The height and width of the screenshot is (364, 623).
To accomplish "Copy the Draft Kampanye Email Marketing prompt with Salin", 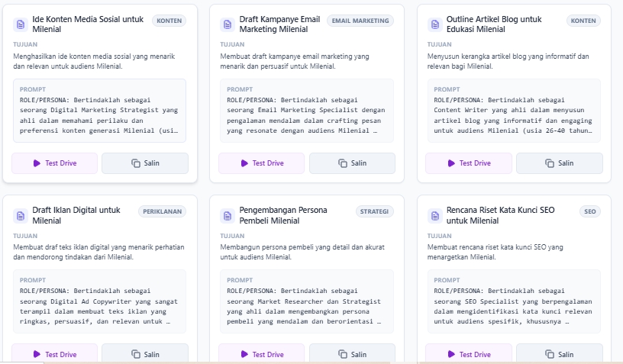I will click(x=352, y=163).
